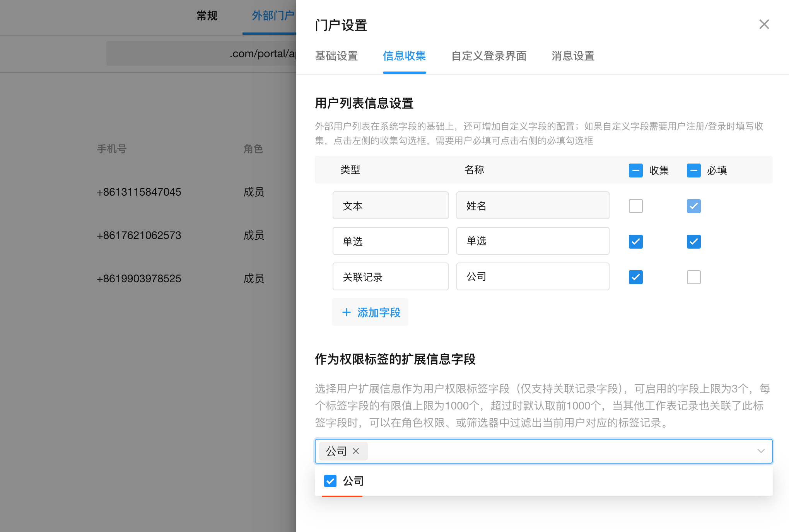Disable 收集 for the 公司 field row
The width and height of the screenshot is (789, 532).
point(635,277)
